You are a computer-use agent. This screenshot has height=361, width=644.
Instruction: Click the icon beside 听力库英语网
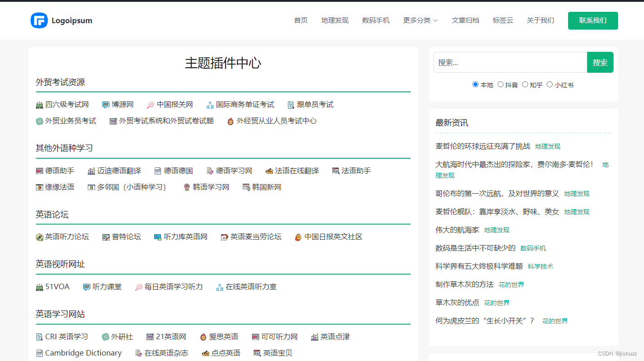click(x=158, y=237)
